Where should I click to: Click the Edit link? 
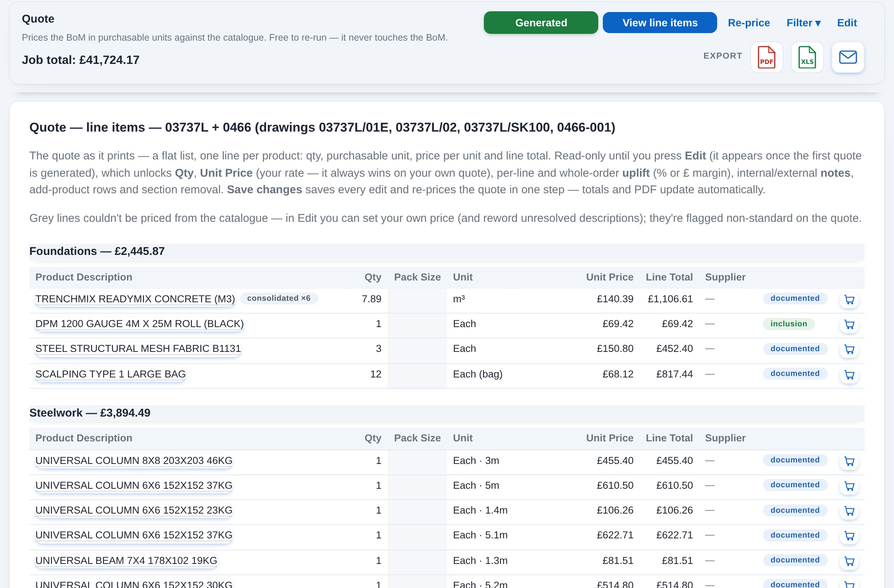(x=847, y=23)
